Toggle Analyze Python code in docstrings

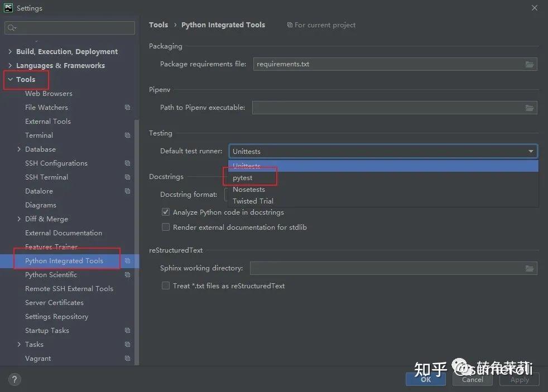[x=166, y=212]
